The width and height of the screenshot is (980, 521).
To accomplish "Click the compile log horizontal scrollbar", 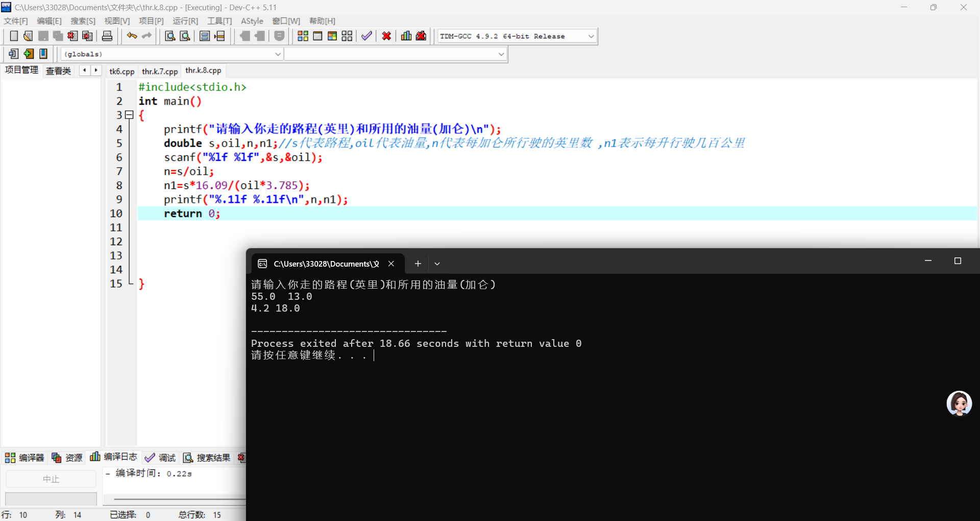I will point(180,499).
